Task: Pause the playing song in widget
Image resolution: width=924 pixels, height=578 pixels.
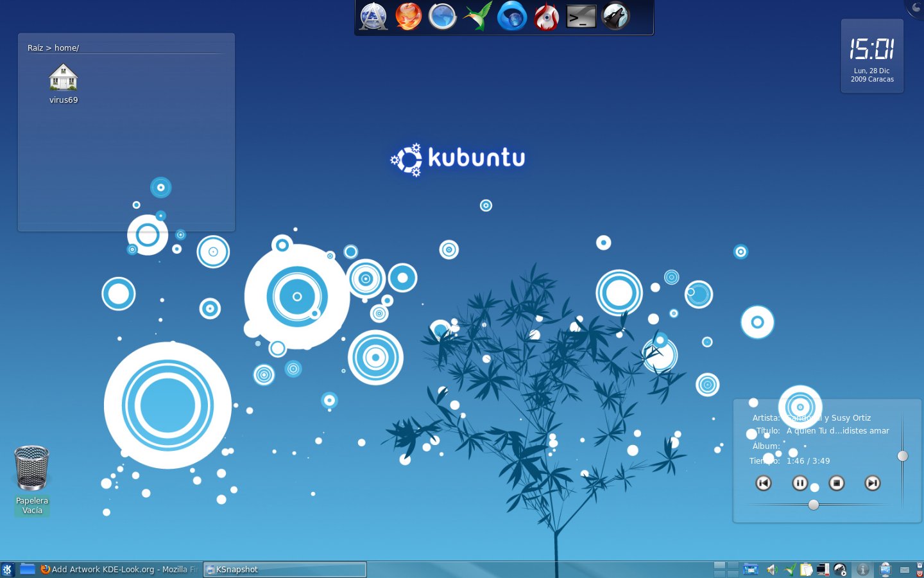Action: 800,483
